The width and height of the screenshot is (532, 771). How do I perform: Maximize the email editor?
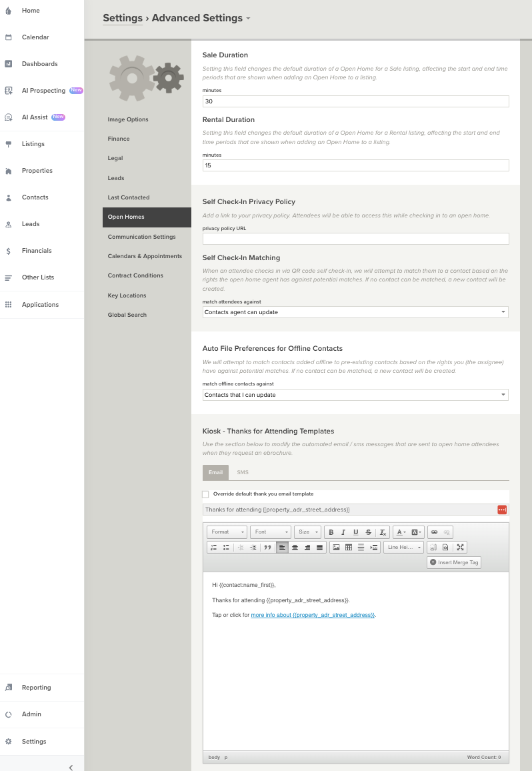[460, 548]
